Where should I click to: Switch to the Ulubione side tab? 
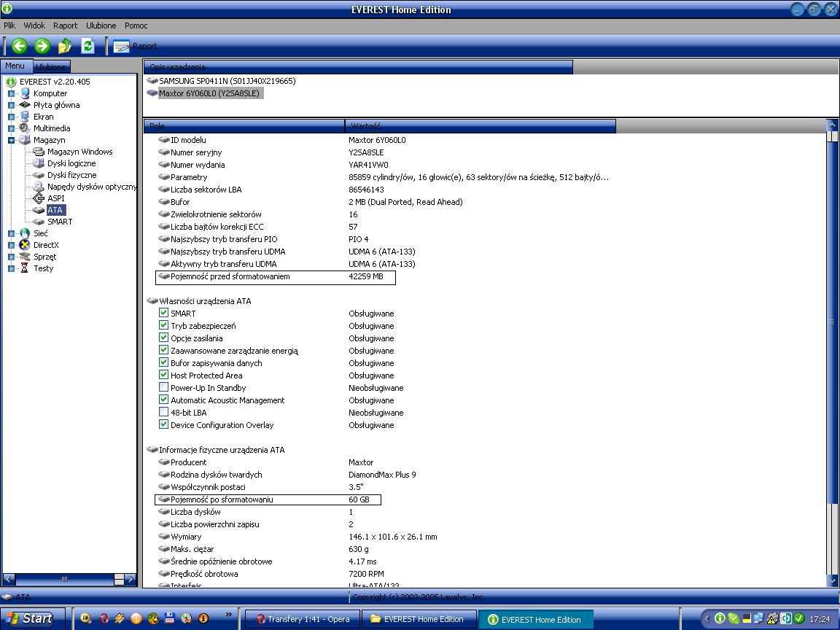(x=52, y=67)
